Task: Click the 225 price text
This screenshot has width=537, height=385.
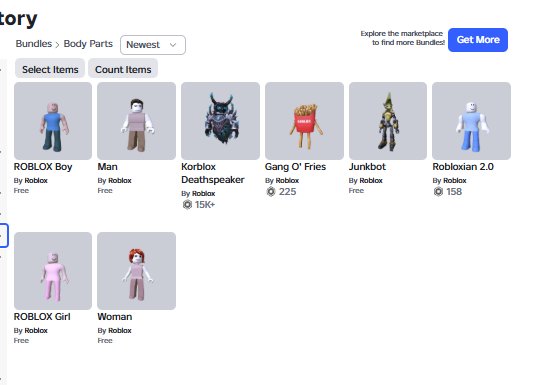Action: (x=287, y=192)
